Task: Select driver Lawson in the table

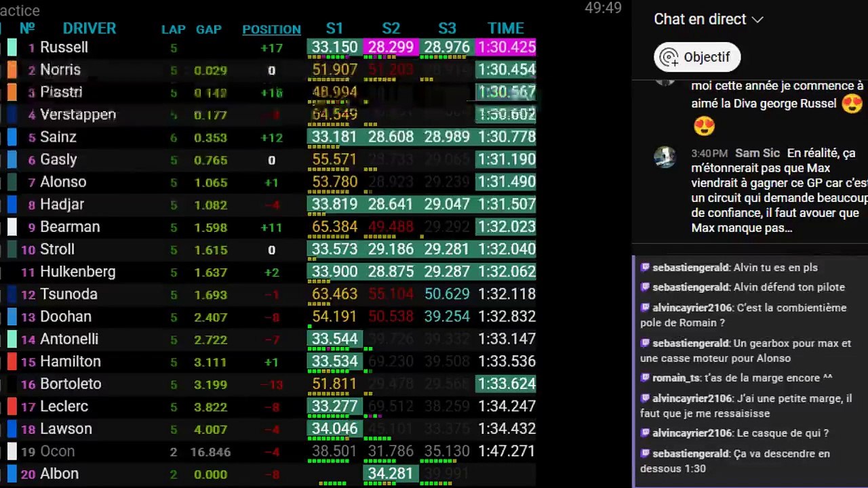Action: 66,428
